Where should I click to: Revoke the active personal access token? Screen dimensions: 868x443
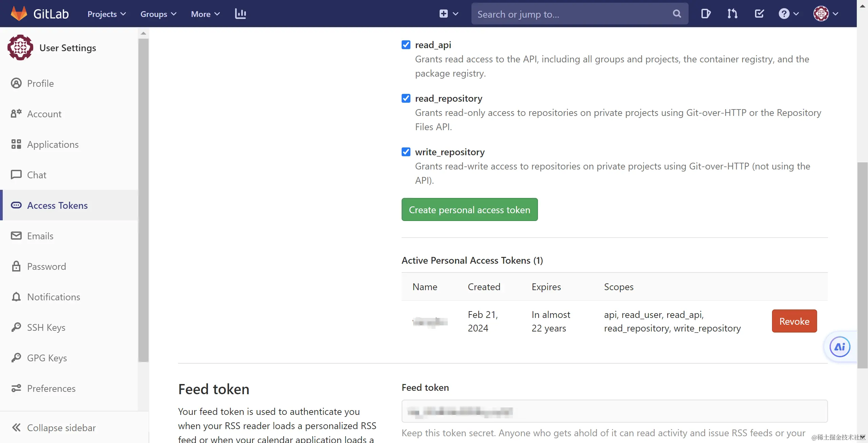pyautogui.click(x=794, y=321)
